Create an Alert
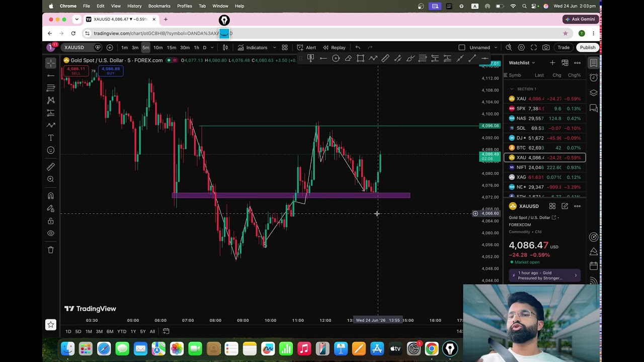The image size is (644, 362). [306, 48]
